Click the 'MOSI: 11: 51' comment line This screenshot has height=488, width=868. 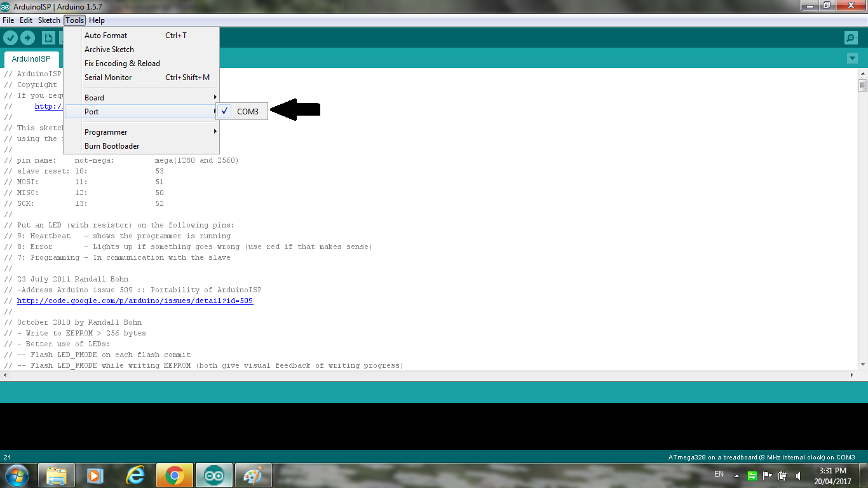84,182
